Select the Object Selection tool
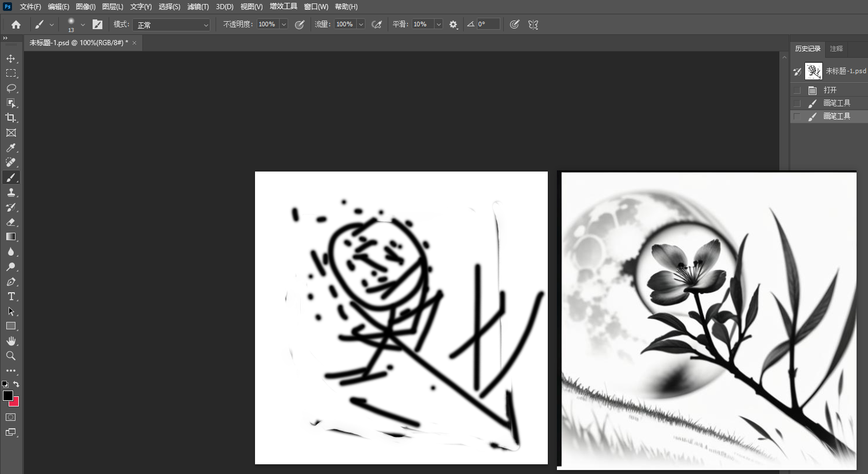This screenshot has width=868, height=474. click(11, 103)
